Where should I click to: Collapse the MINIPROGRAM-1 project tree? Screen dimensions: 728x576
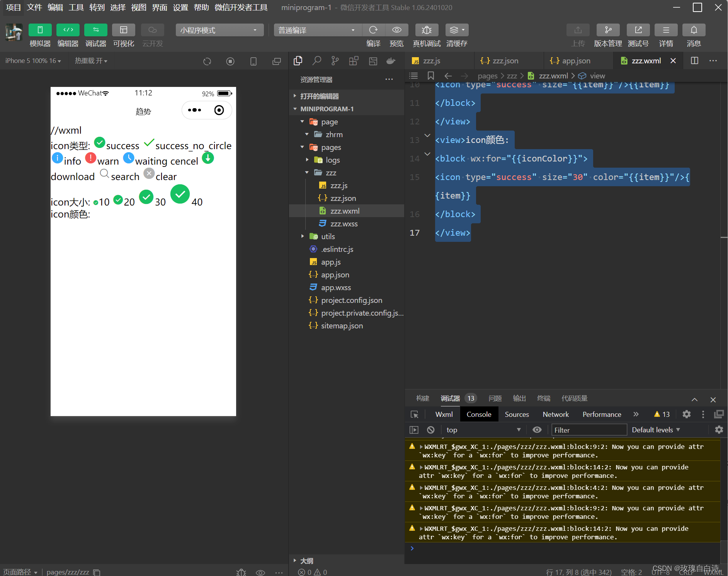pyautogui.click(x=347, y=109)
